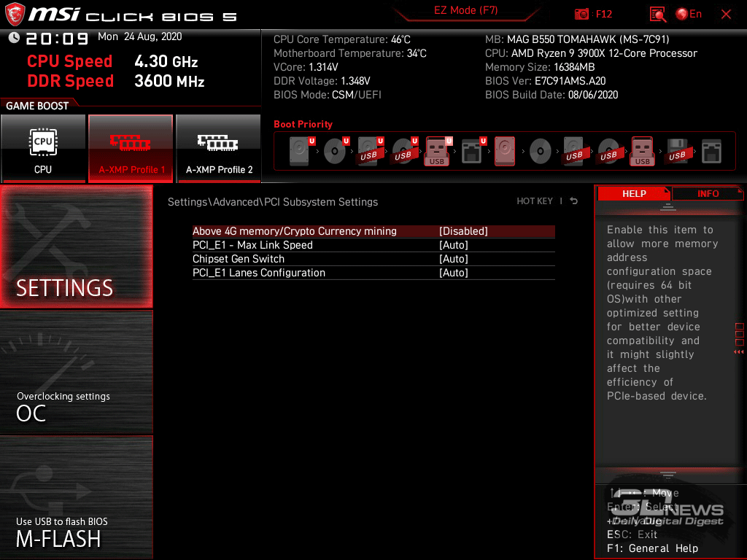The height and width of the screenshot is (560, 747).
Task: Enable A-XMP Profile 1
Action: (131, 148)
